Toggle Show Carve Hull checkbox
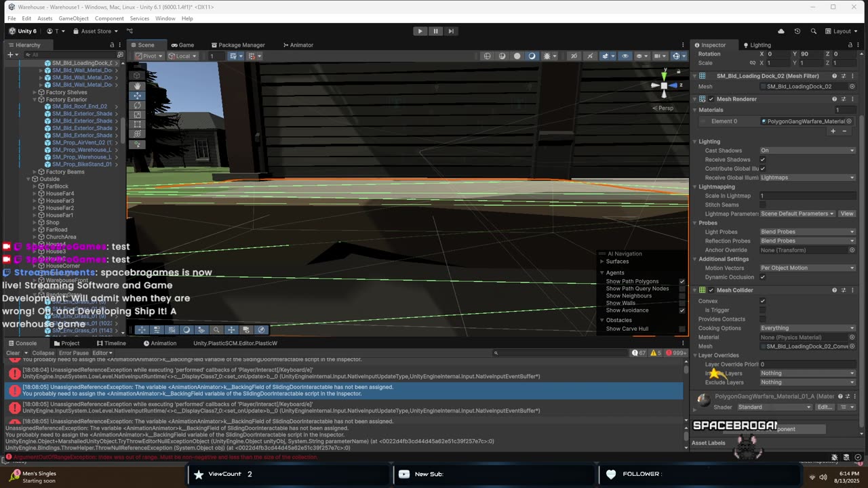Viewport: 868px width, 488px height. pyautogui.click(x=682, y=329)
